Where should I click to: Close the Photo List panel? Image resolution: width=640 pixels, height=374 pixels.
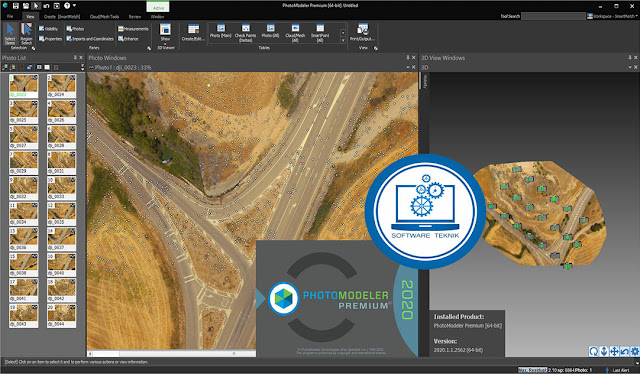(81, 58)
